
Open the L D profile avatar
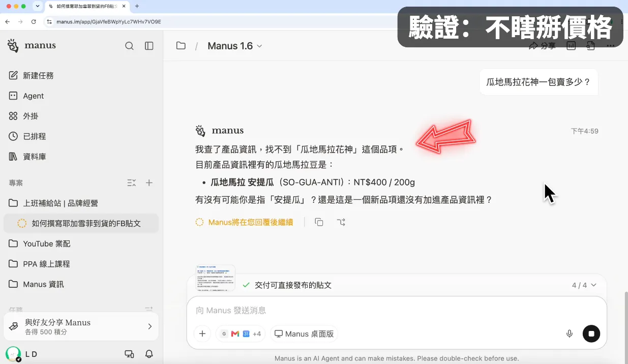pos(13,354)
